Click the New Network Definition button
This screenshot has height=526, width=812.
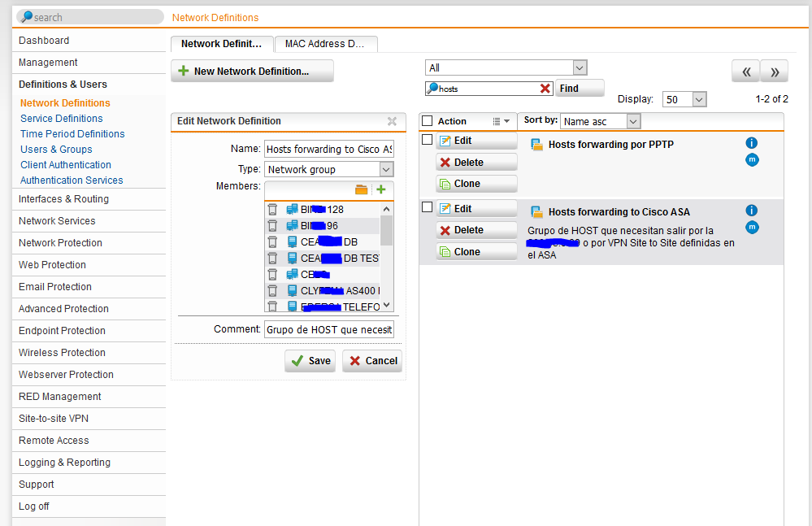252,72
